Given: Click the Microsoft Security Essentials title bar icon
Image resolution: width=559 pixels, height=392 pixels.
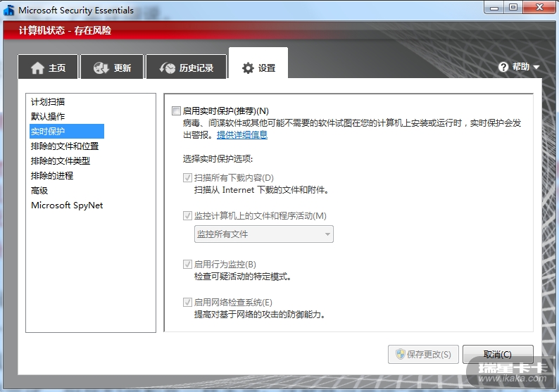Looking at the screenshot, I should 9,11.
